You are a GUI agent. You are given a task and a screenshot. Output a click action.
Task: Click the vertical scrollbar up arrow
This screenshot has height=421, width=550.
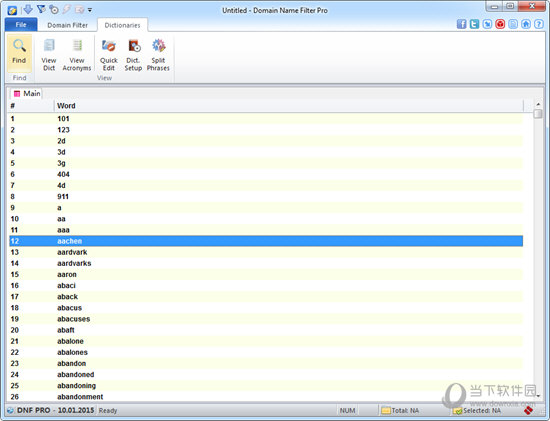[x=538, y=104]
